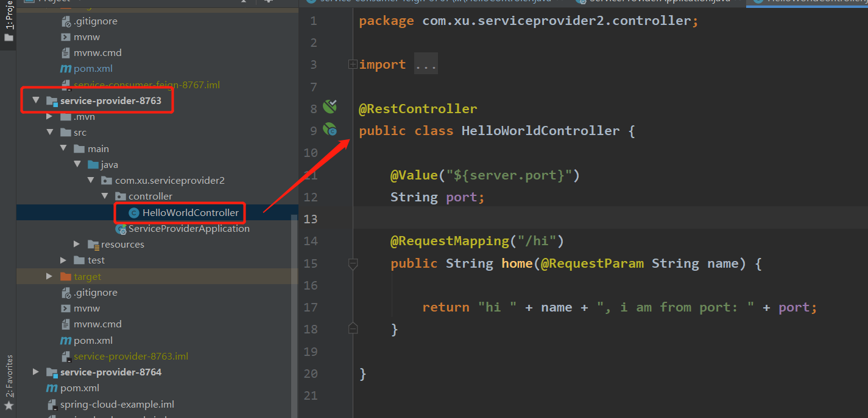
Task: Click the ServiceProviderApplication Spring Boot class icon
Action: pos(121,229)
